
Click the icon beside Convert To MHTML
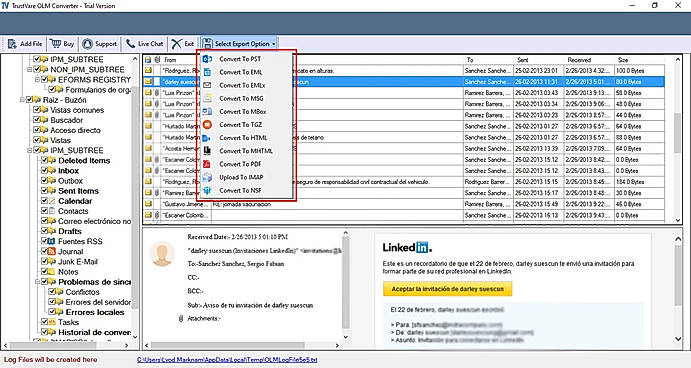pos(207,151)
